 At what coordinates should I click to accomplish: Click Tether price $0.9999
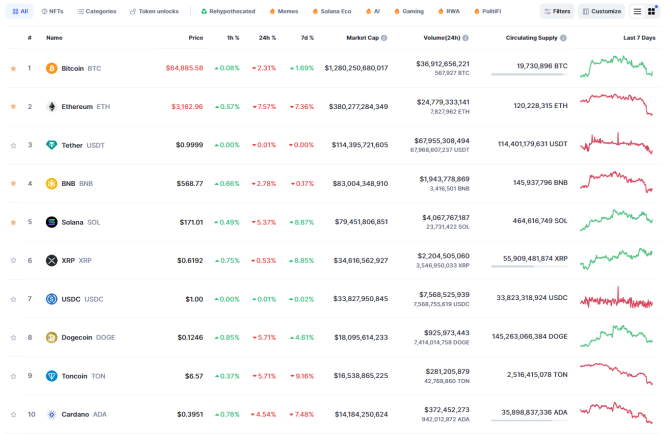[x=190, y=145]
